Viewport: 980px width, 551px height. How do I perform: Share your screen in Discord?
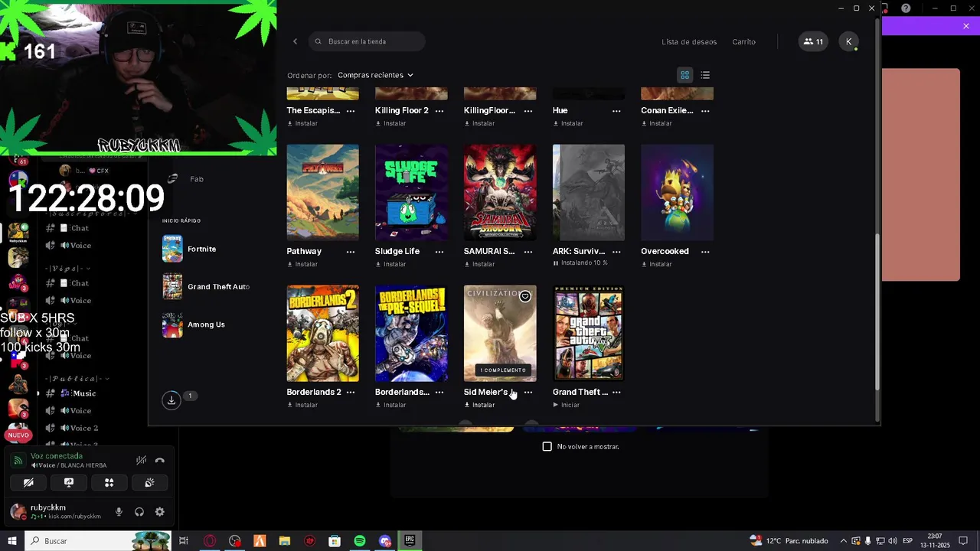tap(69, 483)
